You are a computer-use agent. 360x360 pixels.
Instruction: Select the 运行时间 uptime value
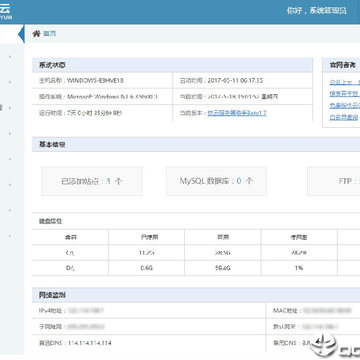[94, 113]
